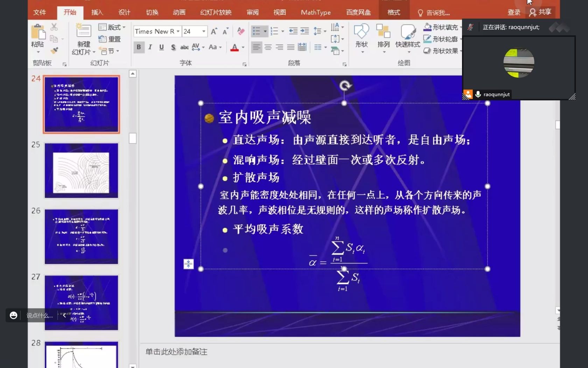Click the muted microphone icon in meeting bar
Viewport: 588px width, 368px height.
471,27
